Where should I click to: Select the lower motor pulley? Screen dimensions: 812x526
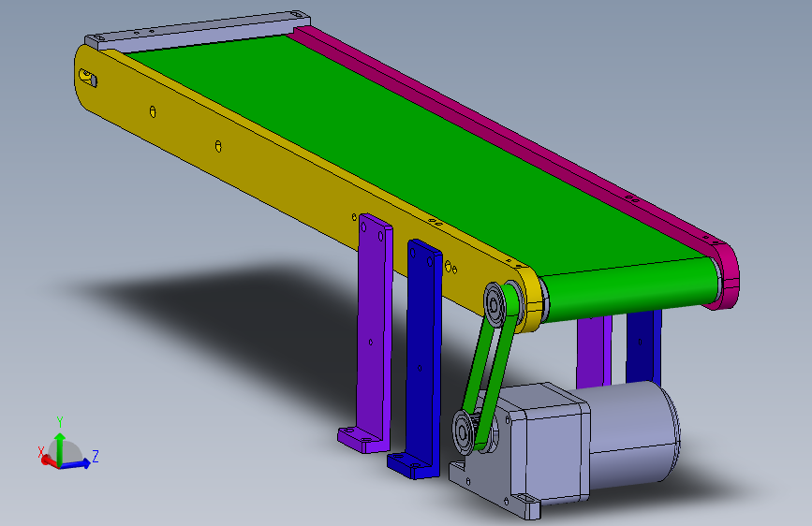coord(464,431)
